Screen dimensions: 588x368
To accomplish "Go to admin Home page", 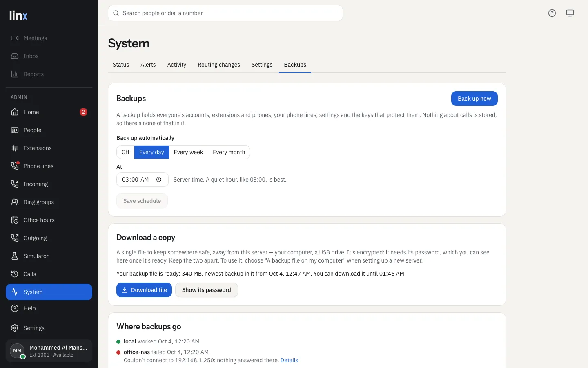I will [49, 112].
